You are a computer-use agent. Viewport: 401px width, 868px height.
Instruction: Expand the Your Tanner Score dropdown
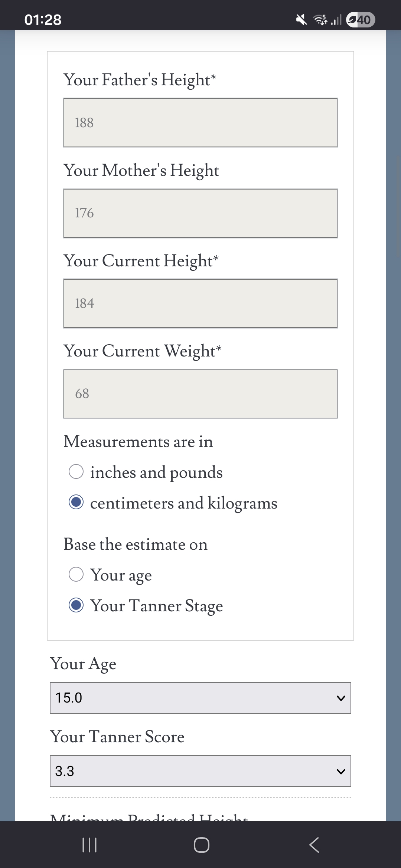(x=200, y=771)
